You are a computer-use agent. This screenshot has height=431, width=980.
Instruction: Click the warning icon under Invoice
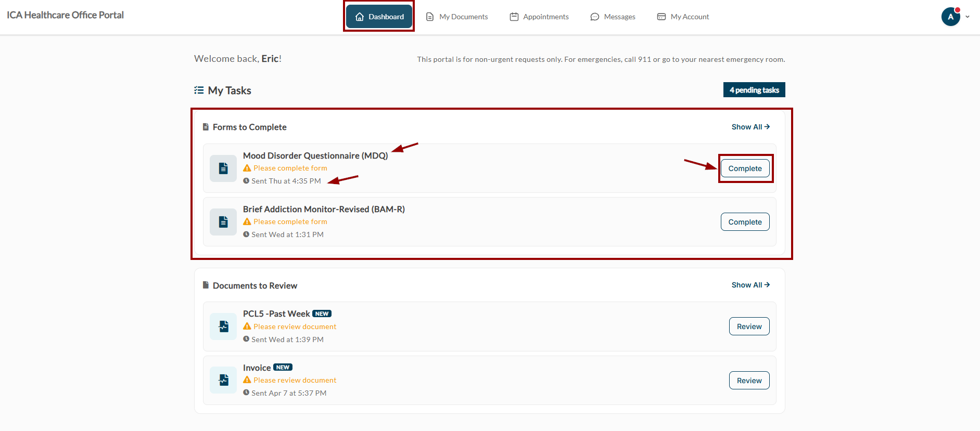pyautogui.click(x=247, y=380)
